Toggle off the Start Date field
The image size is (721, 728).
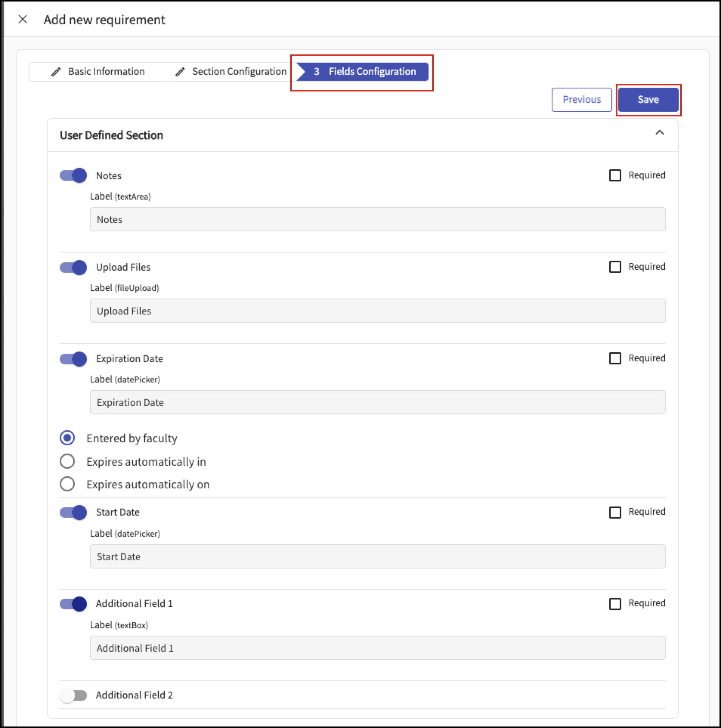pyautogui.click(x=73, y=512)
